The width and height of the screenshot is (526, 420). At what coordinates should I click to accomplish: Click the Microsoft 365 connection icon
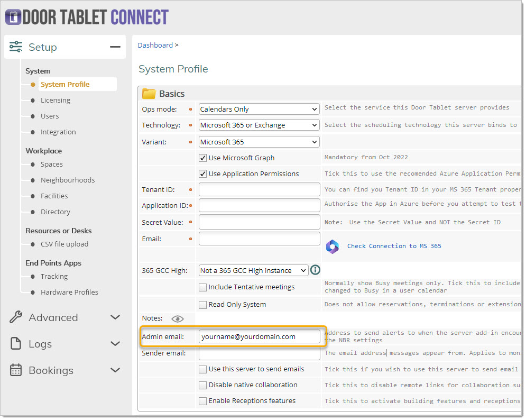tap(332, 246)
